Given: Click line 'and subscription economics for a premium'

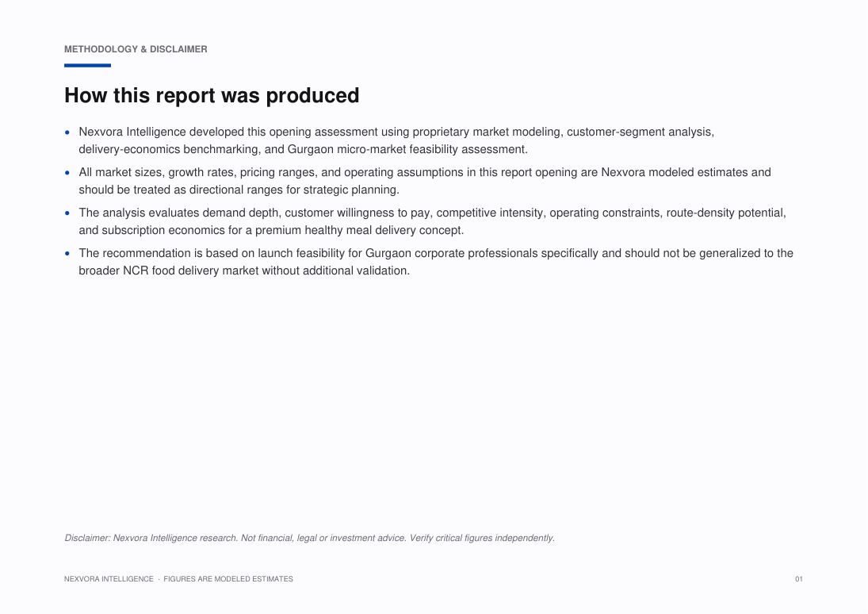Looking at the screenshot, I should tap(271, 231).
